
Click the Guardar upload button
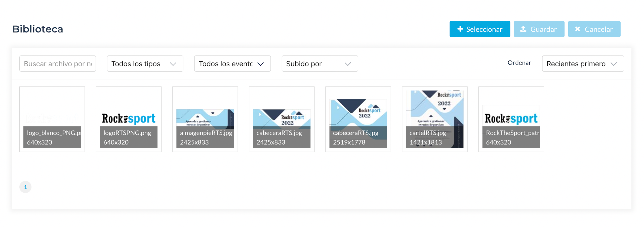pyautogui.click(x=539, y=29)
